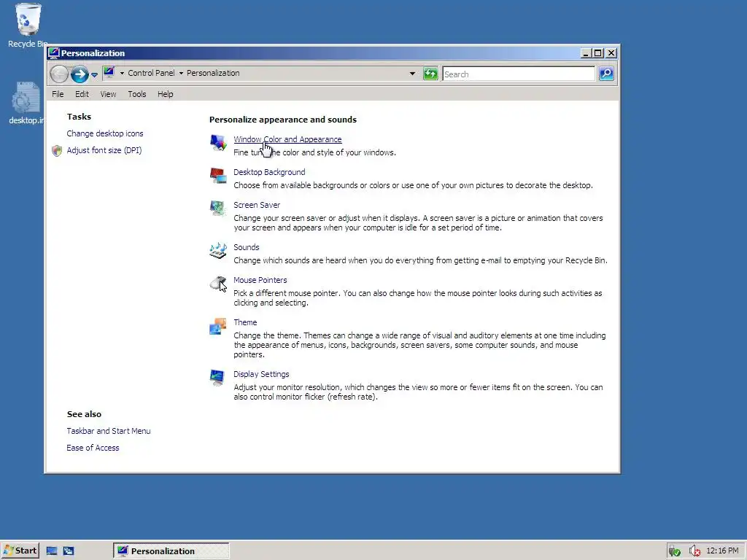
Task: Click Control Panel in the breadcrumb
Action: pos(151,73)
